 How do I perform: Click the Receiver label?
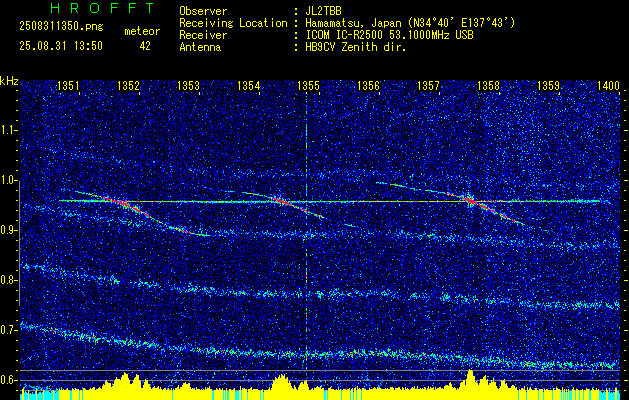pos(203,35)
